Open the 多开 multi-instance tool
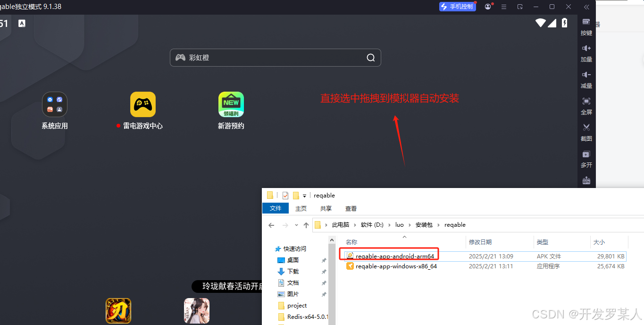 click(586, 159)
